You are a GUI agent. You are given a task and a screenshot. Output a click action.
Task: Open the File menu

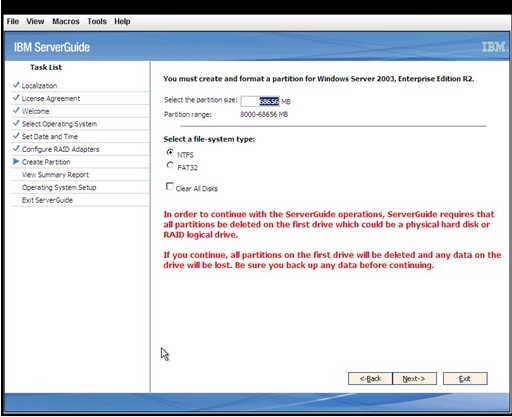13,21
